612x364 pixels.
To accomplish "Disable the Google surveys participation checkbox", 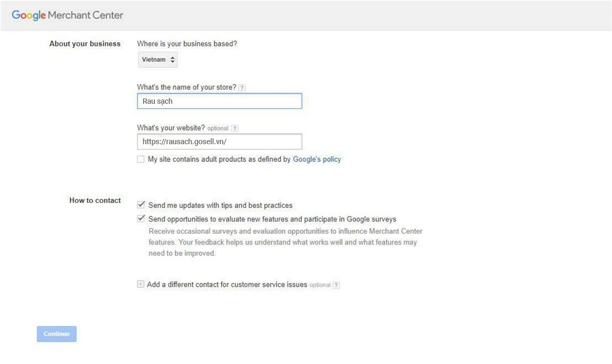I will point(140,218).
